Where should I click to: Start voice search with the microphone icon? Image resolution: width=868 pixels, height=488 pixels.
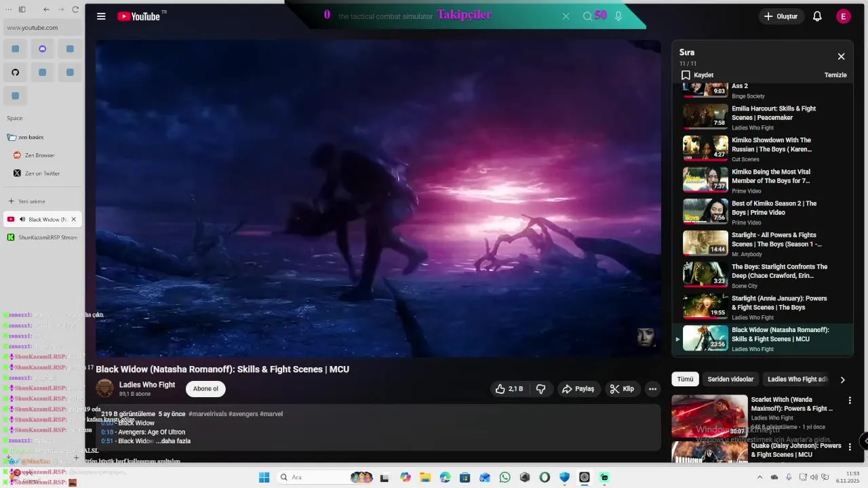click(618, 16)
